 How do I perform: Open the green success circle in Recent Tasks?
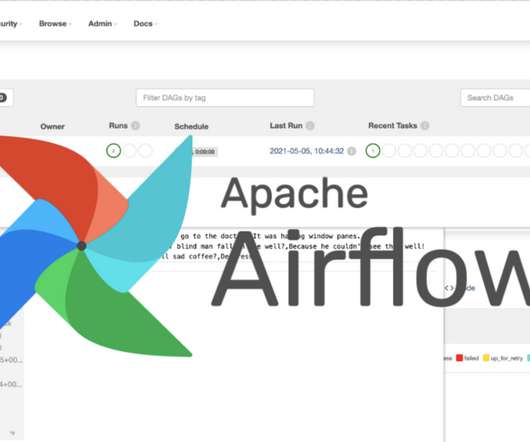(373, 151)
